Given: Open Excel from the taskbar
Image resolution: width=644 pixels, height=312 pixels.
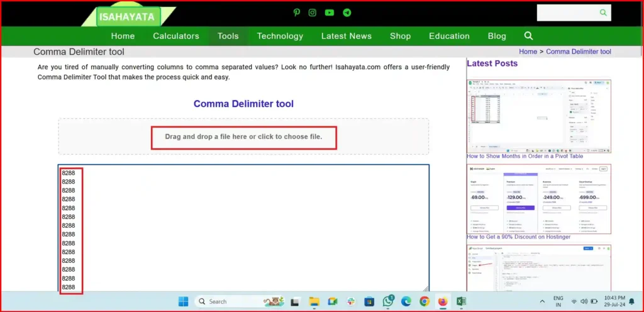Looking at the screenshot, I should 461,301.
